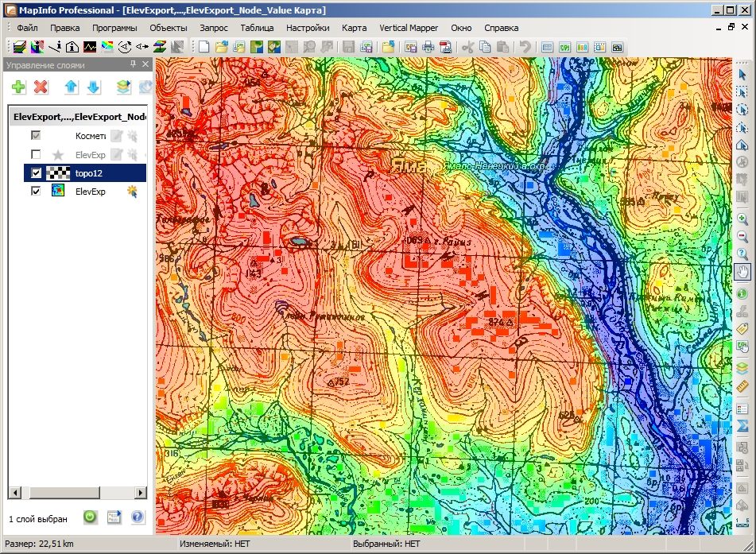Screen dimensions: 756x554
Task: Click the Print icon
Action: pyautogui.click(x=428, y=47)
